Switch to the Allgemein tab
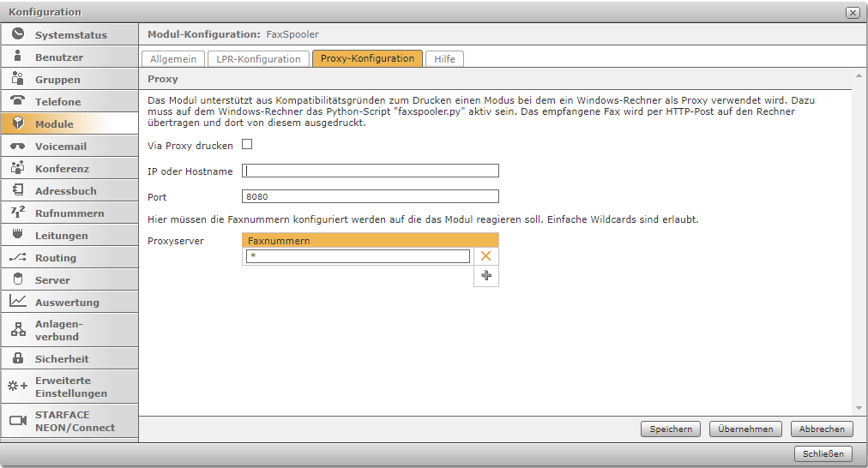Image resolution: width=868 pixels, height=468 pixels. click(x=172, y=59)
